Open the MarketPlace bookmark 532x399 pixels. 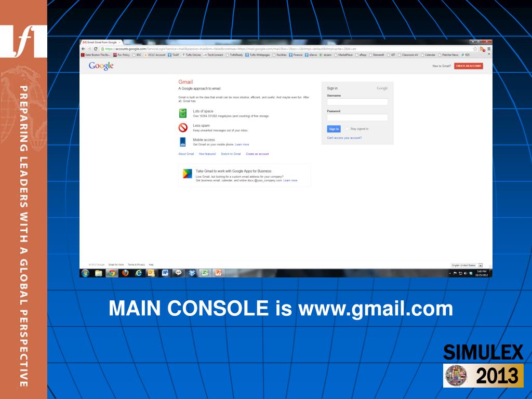(x=344, y=55)
